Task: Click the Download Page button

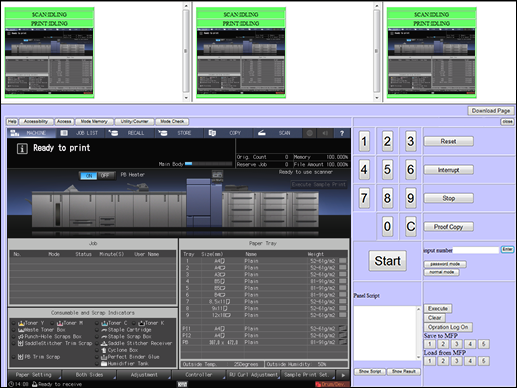Action: tap(491, 111)
